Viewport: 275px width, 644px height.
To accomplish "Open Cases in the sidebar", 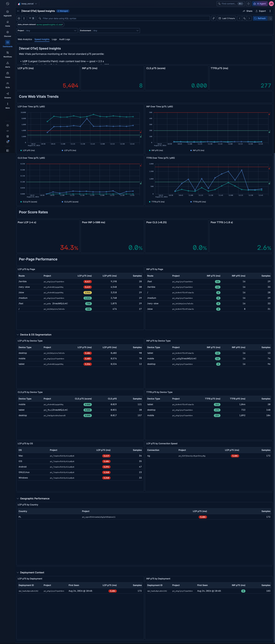I will point(7,75).
